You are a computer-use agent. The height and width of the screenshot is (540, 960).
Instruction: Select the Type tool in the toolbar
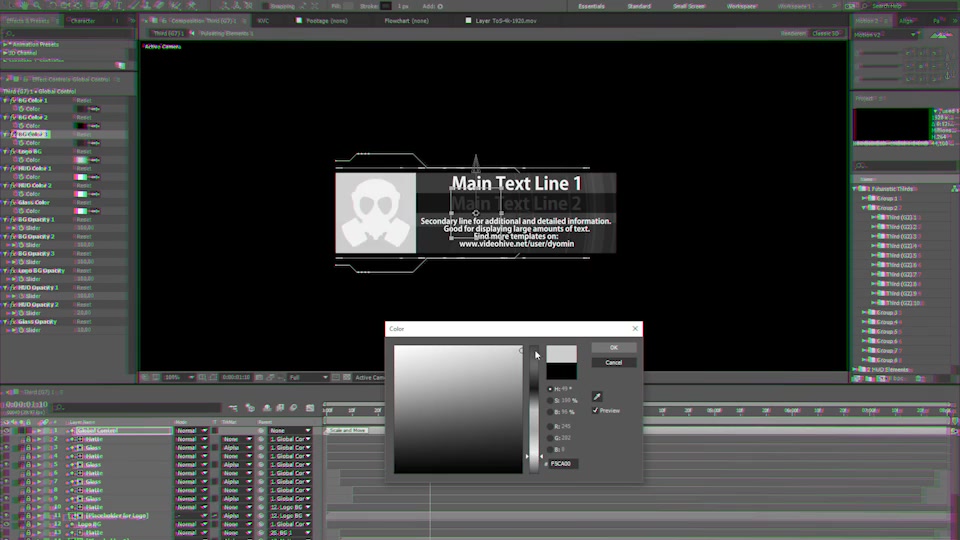(x=119, y=6)
